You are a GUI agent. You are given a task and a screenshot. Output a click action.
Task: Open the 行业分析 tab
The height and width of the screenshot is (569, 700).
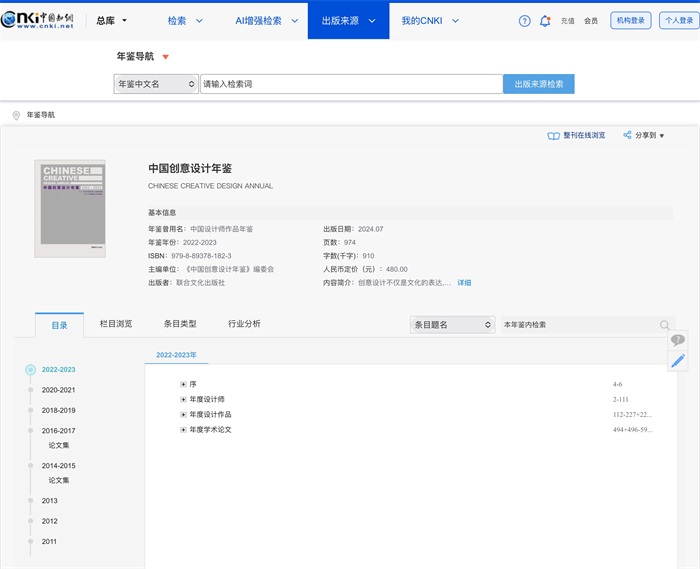(244, 324)
